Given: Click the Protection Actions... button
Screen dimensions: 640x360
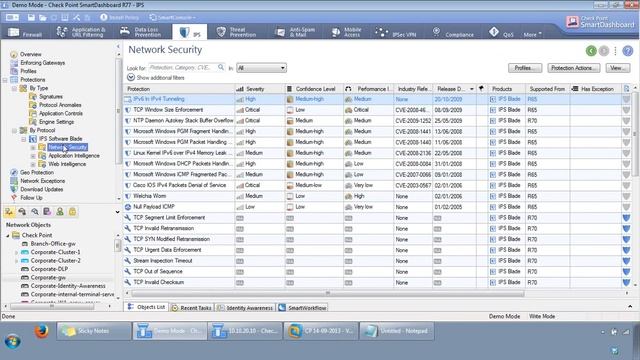Looking at the screenshot, I should click(x=573, y=68).
